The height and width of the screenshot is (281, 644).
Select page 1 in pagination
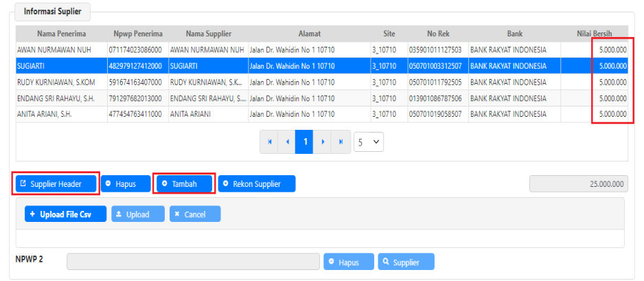coord(305,142)
